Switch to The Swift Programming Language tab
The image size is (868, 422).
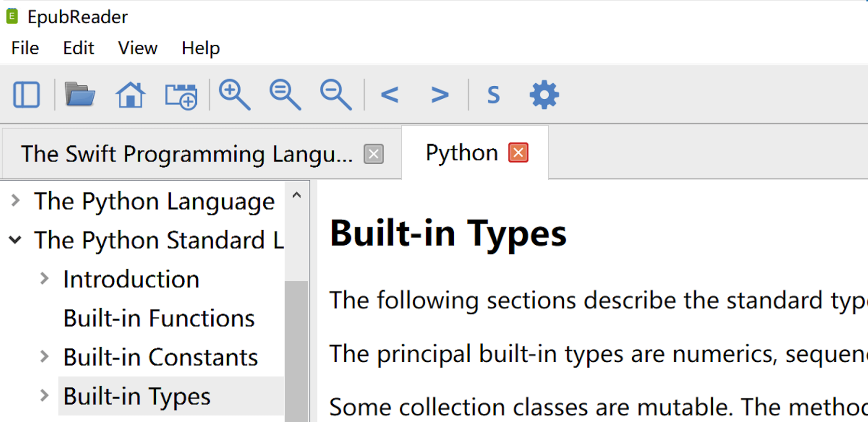(x=202, y=154)
